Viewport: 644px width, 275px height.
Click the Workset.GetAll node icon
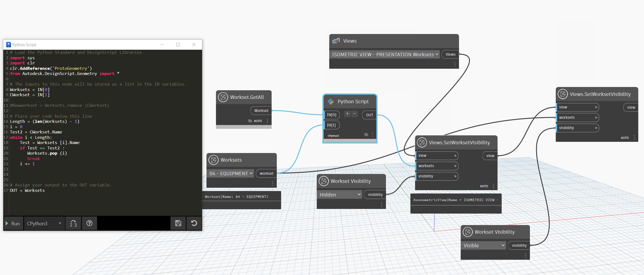pos(223,97)
